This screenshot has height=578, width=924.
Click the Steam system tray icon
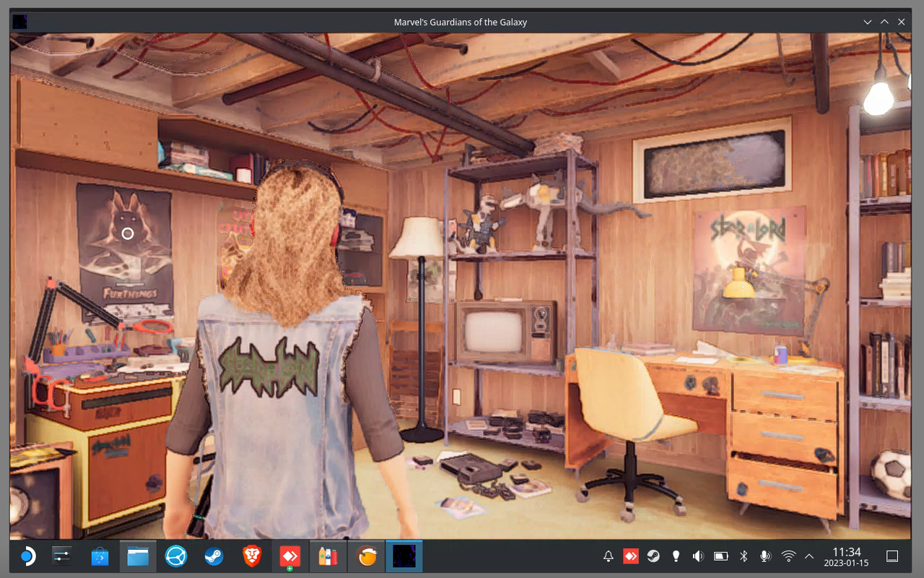(653, 556)
